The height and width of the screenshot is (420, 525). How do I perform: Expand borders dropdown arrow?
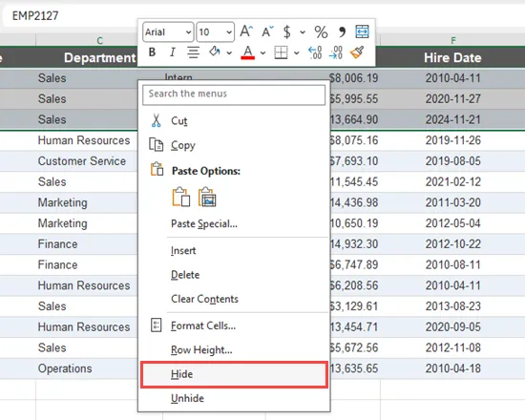[x=297, y=52]
